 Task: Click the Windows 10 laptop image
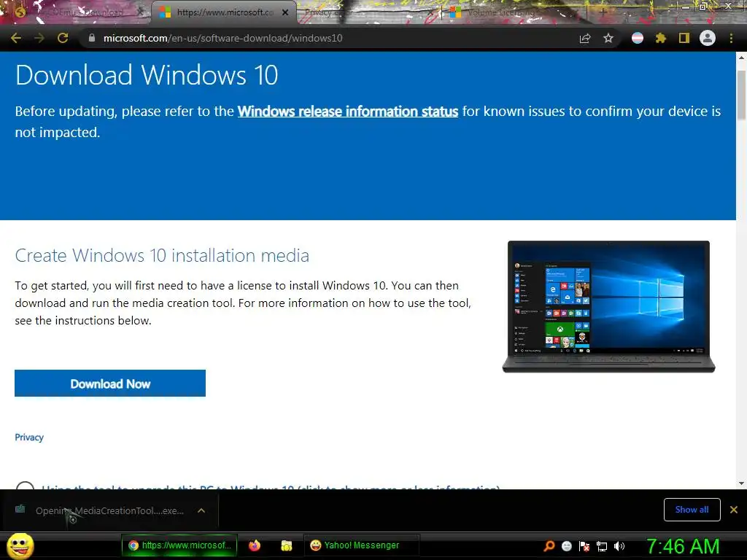(x=608, y=307)
